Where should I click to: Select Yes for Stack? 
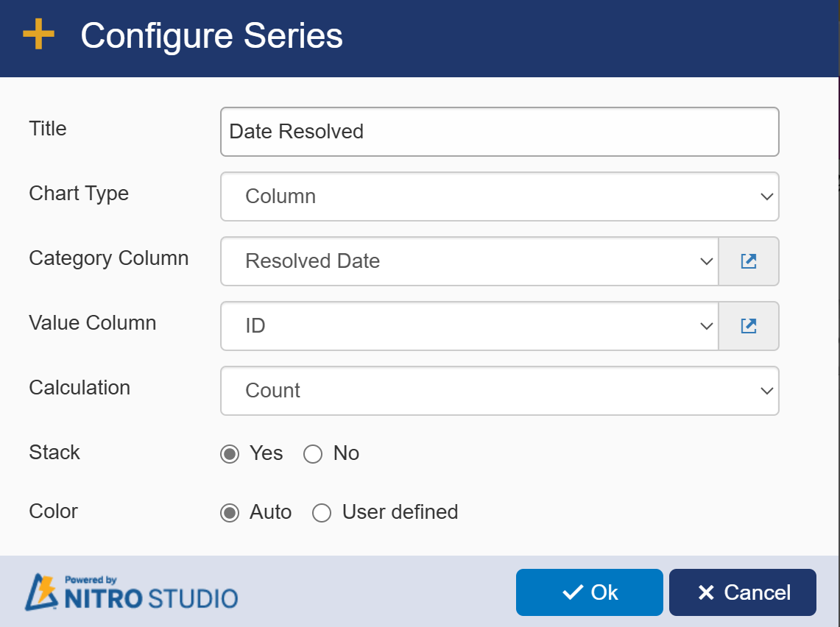[230, 454]
